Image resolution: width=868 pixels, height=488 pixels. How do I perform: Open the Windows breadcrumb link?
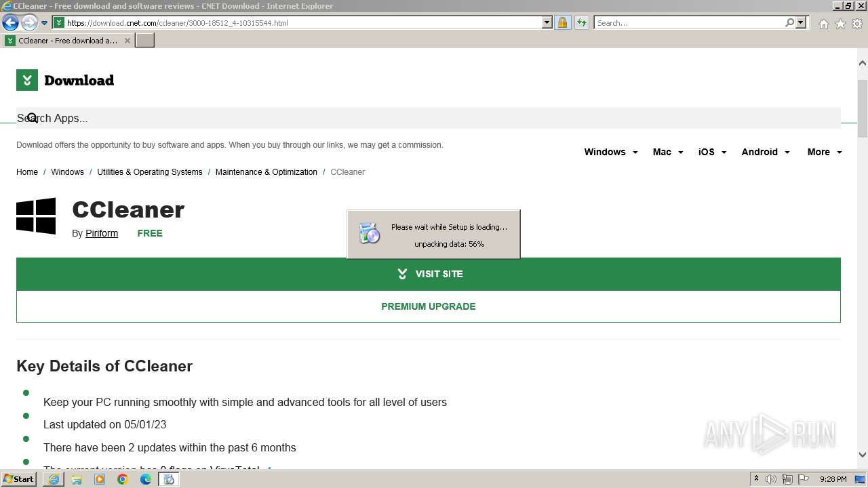(x=67, y=172)
